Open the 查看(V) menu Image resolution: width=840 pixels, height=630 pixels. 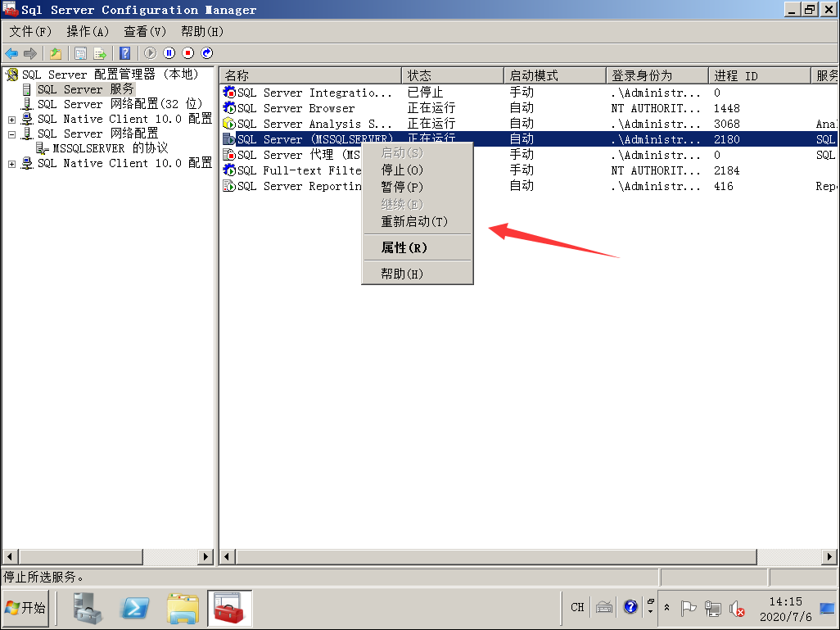(x=145, y=32)
